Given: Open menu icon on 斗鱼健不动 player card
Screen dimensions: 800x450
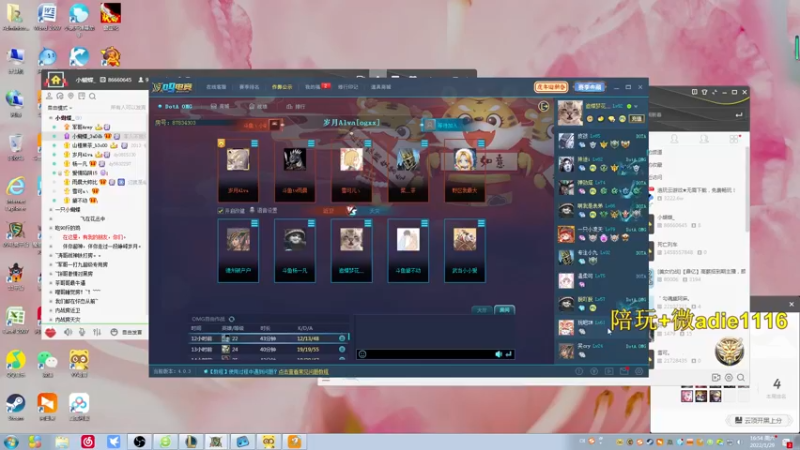Looking at the screenshot, I should pyautogui.click(x=424, y=223).
